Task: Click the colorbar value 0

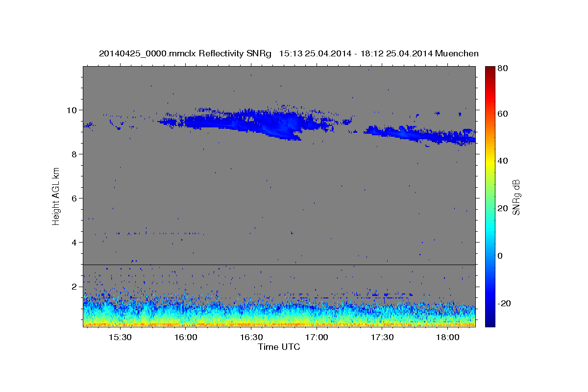Action: tap(501, 256)
